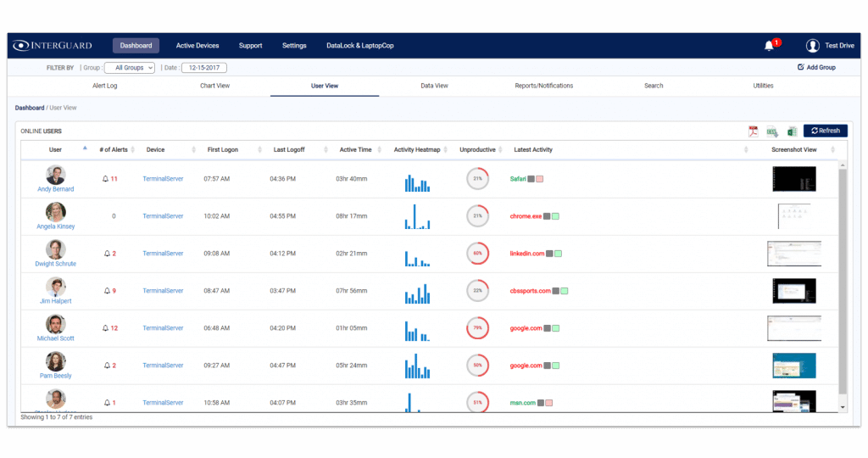This screenshot has width=868, height=458.
Task: Open Andy Bernard's activity heatmap chart
Action: [417, 183]
